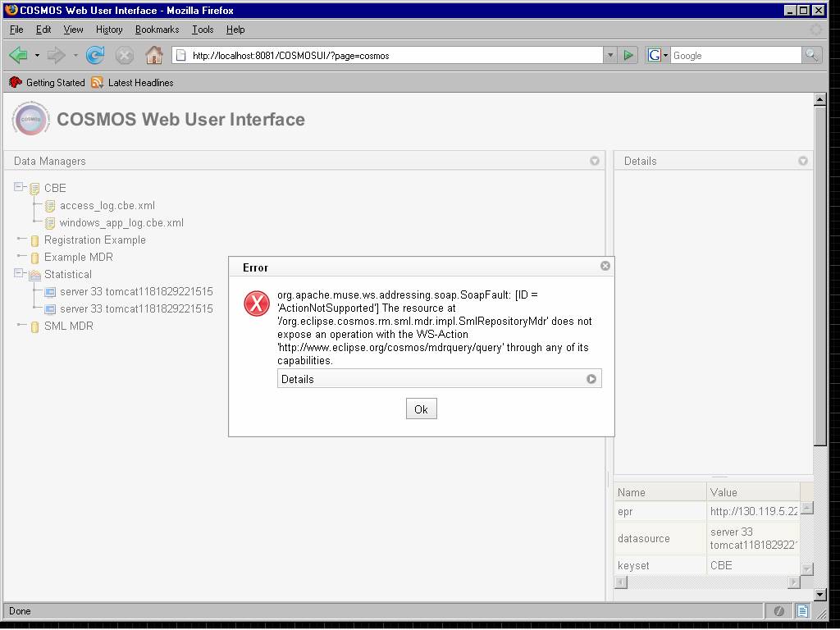The width and height of the screenshot is (840, 630).
Task: Reload the page with the refresh icon
Action: tap(95, 55)
